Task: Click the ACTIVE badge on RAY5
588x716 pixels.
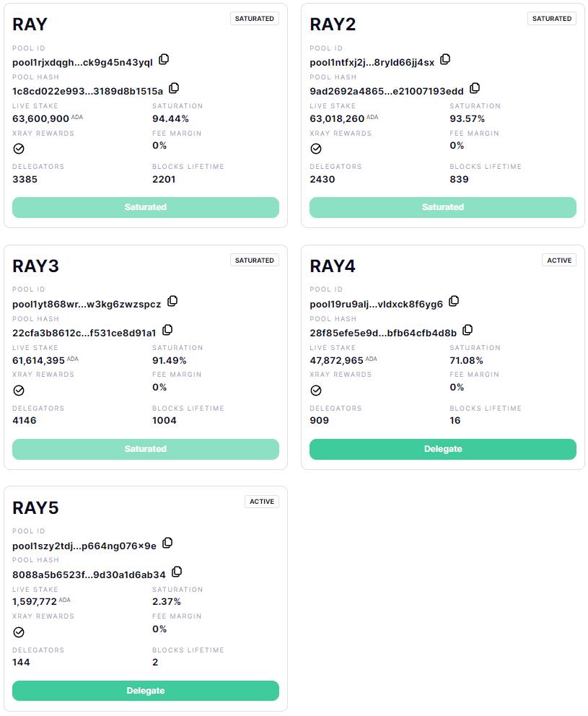Action: click(262, 502)
